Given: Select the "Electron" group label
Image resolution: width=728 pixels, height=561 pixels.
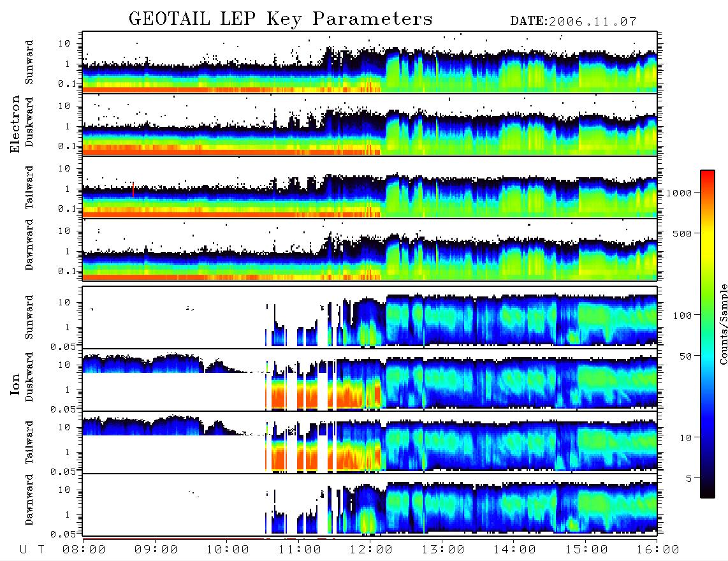Looking at the screenshot, I should 15,124.
